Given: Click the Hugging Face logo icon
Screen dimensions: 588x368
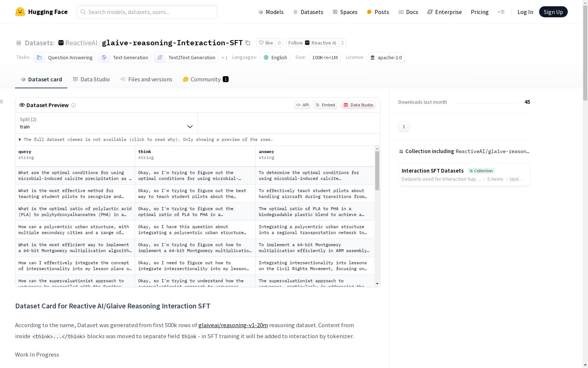Looking at the screenshot, I should pos(20,12).
